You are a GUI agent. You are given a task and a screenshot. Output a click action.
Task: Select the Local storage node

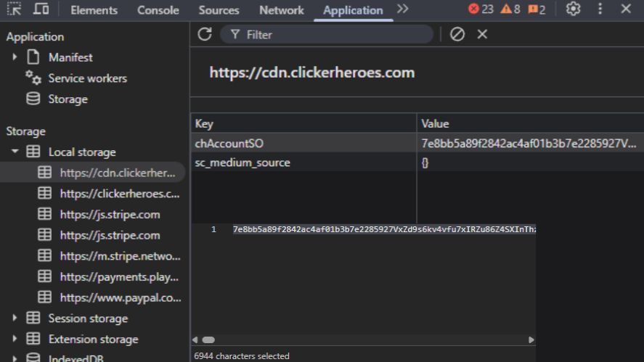[82, 152]
